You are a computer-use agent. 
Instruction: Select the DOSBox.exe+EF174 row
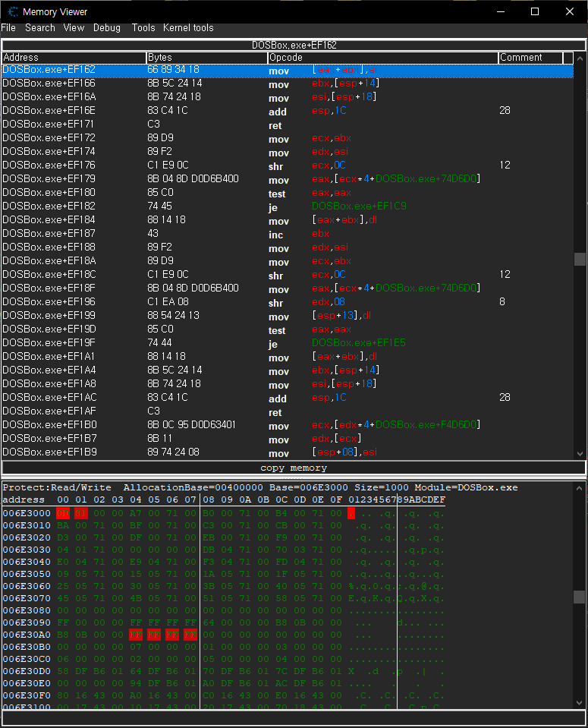(288, 152)
